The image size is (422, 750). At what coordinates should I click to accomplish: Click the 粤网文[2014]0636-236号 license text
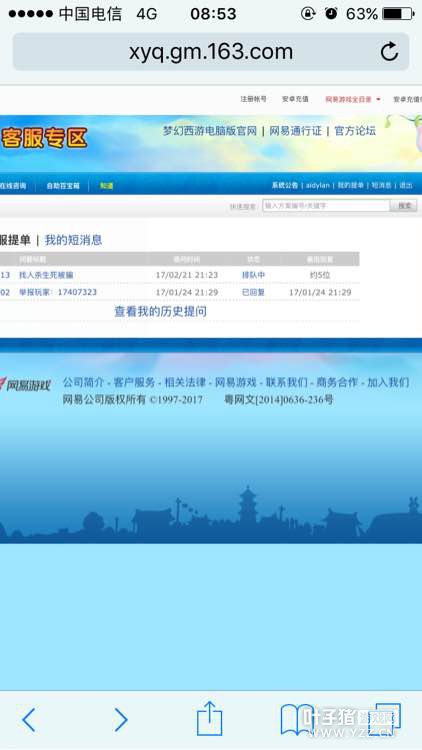pos(278,400)
